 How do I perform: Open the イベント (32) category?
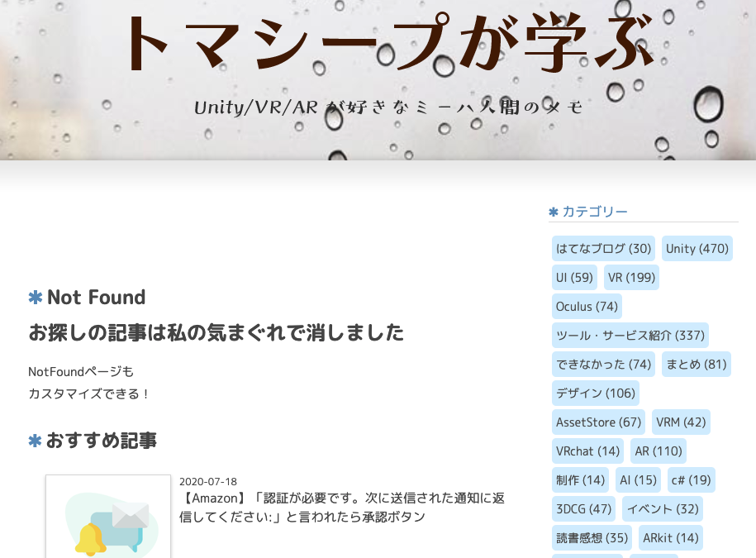pos(663,508)
